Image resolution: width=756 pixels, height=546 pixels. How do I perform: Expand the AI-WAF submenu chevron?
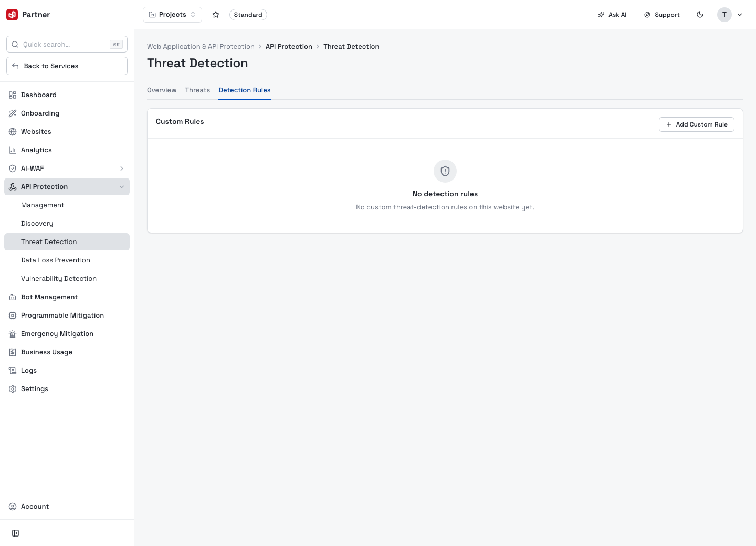(x=122, y=169)
